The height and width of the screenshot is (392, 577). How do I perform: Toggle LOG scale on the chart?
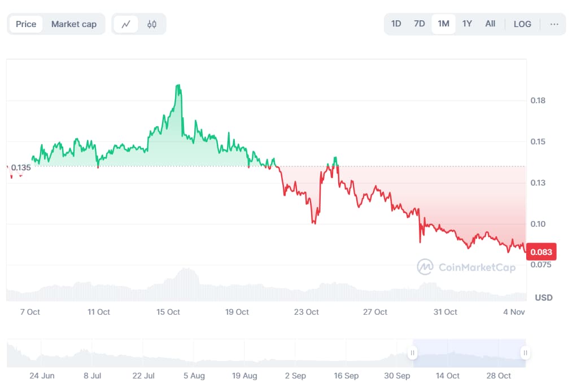(522, 24)
